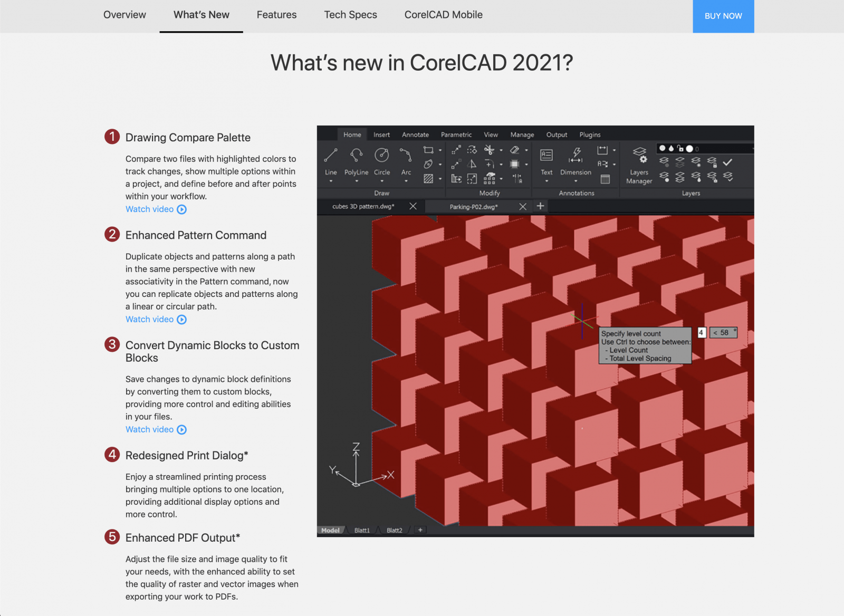Choose the Hatch fill tool

428,178
